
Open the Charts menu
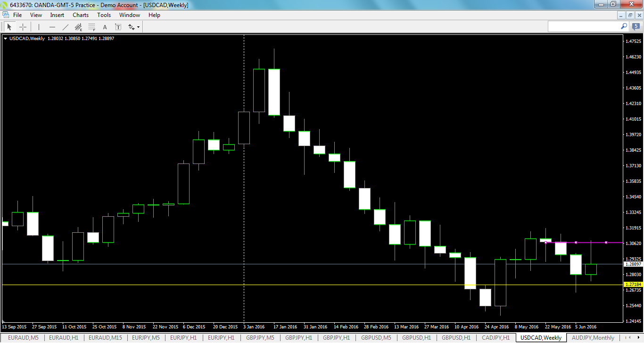80,15
